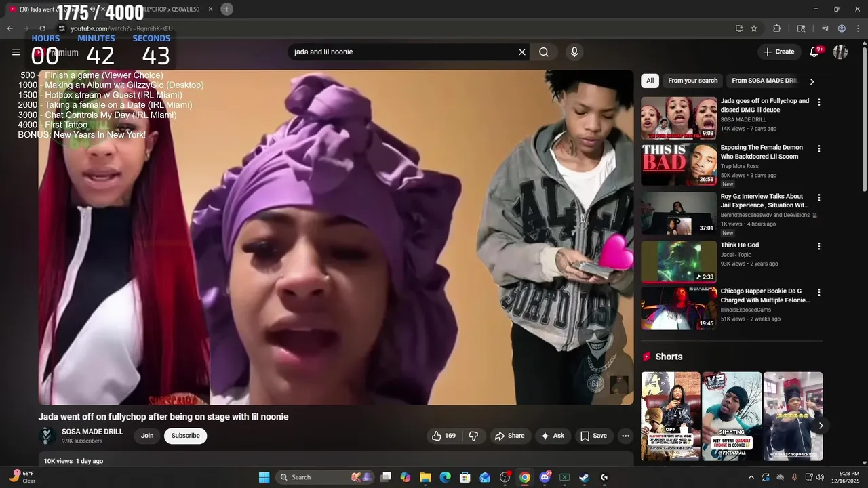Open volume control in system tray

(819, 477)
